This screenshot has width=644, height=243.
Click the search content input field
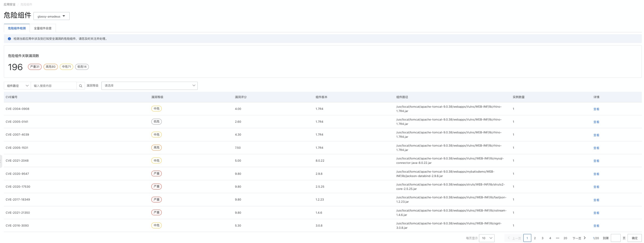[x=53, y=86]
